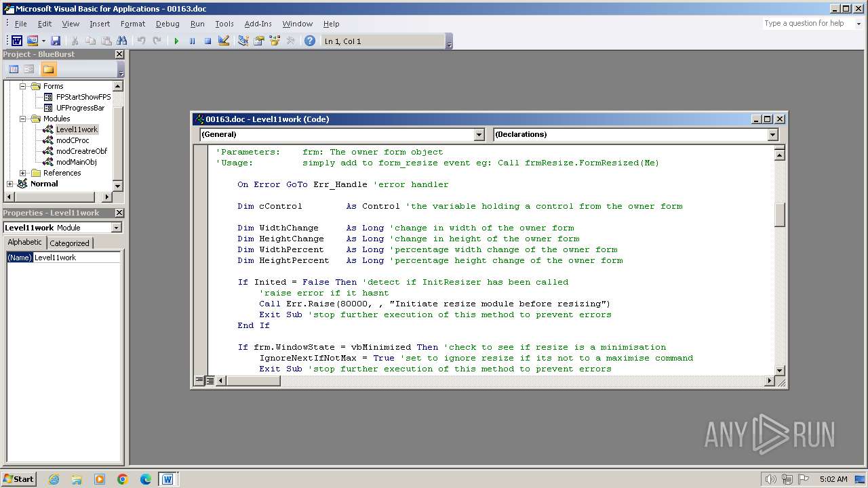Open the Insert menu
The image size is (868, 488).
100,24
